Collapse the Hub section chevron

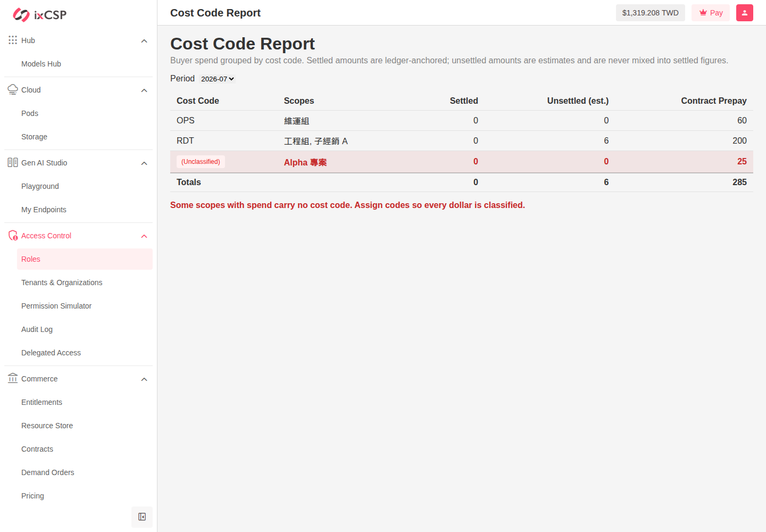[144, 41]
